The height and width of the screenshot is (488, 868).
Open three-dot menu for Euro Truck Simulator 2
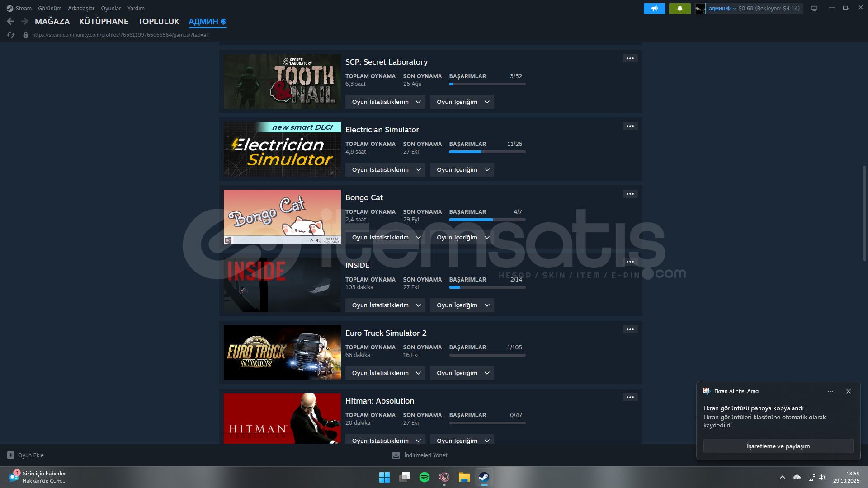630,329
